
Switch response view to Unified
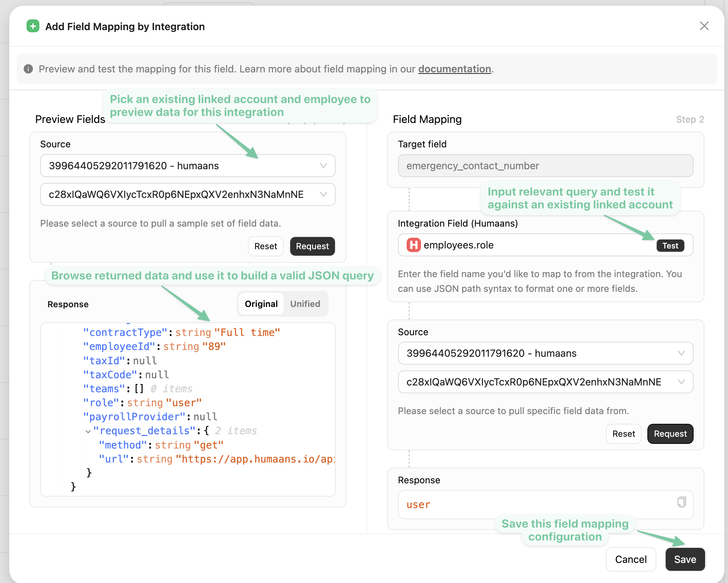tap(305, 304)
